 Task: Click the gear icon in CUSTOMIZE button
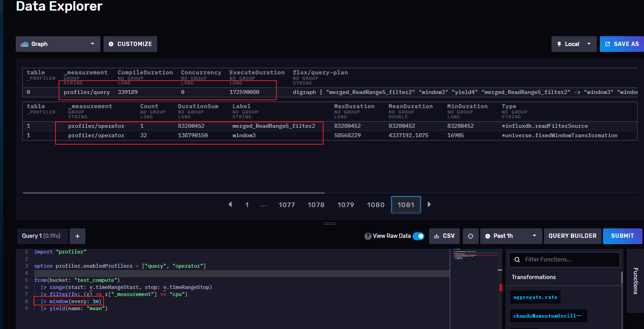tap(111, 44)
